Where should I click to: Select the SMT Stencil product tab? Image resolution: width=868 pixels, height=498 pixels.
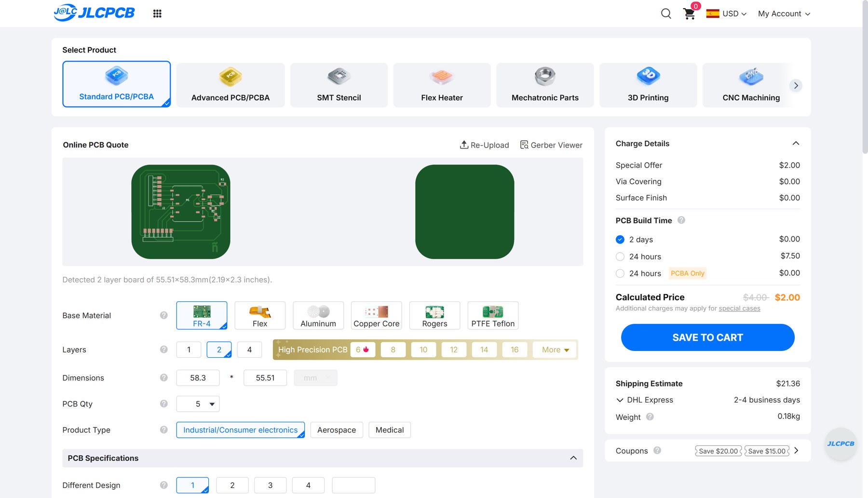339,85
